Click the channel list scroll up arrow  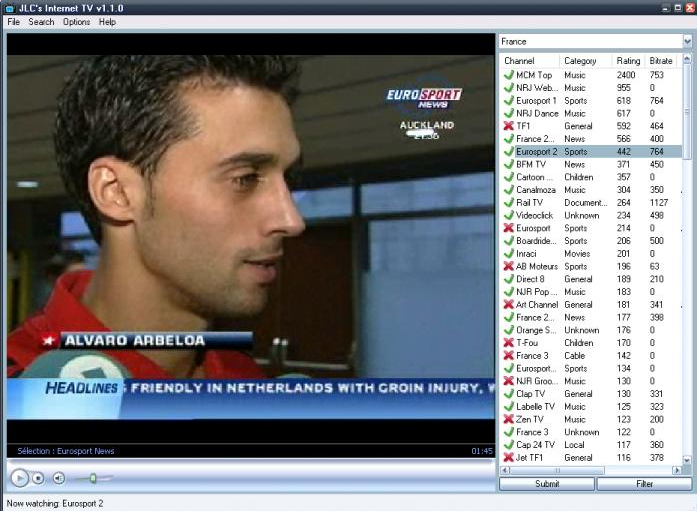coord(687,59)
